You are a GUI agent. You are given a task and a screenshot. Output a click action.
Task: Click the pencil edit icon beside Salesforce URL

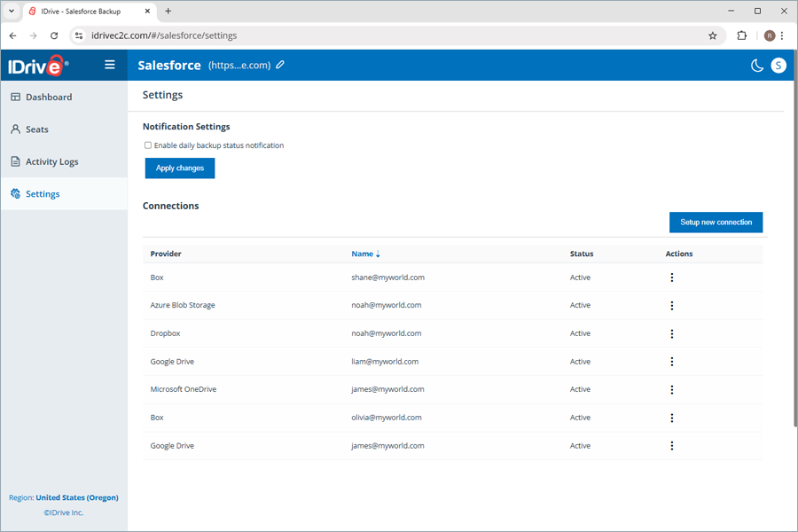click(281, 65)
